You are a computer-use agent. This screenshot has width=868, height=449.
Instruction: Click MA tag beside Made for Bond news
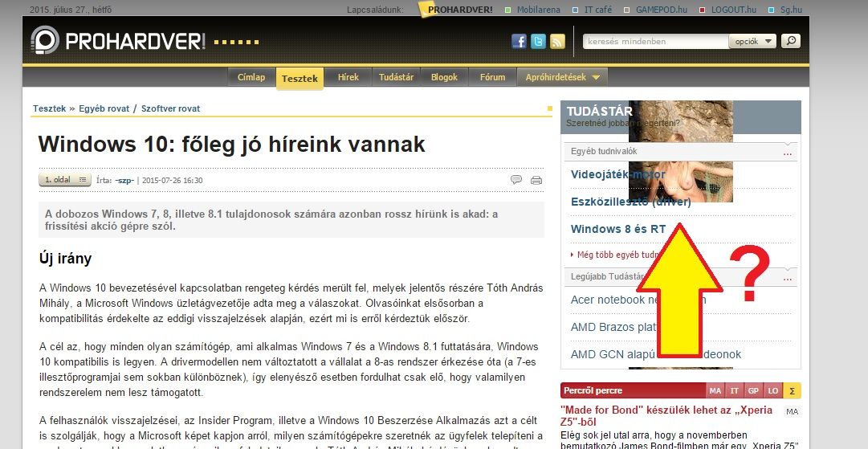793,411
